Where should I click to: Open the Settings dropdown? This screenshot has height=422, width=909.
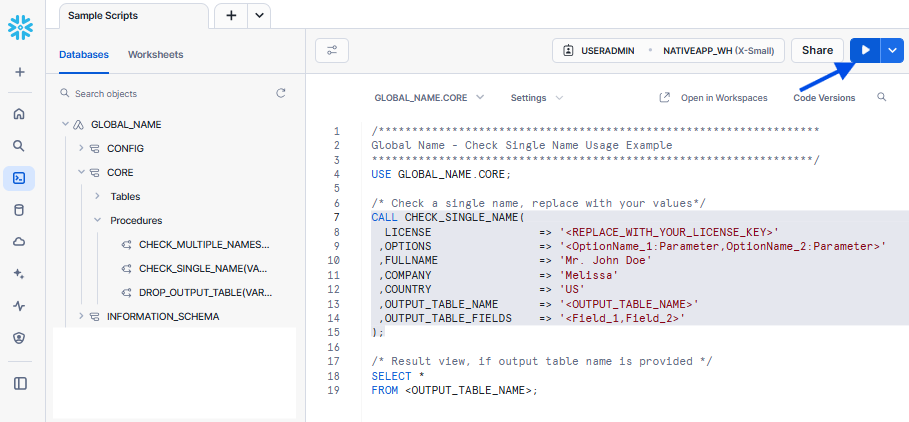537,97
